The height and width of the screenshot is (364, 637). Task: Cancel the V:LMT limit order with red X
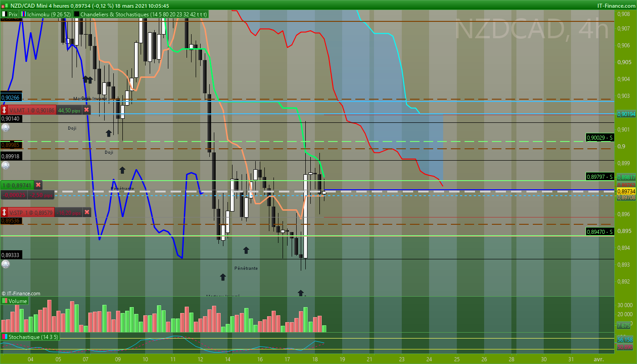86,110
